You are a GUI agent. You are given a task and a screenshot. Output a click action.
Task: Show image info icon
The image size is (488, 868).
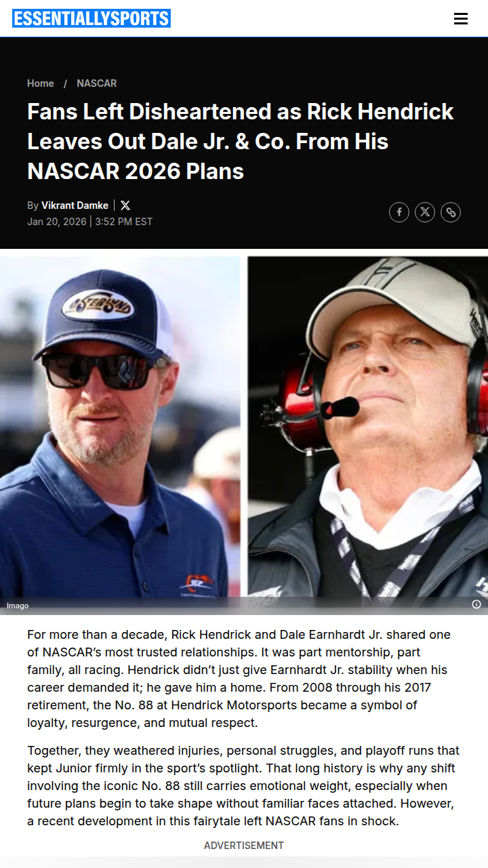point(476,604)
